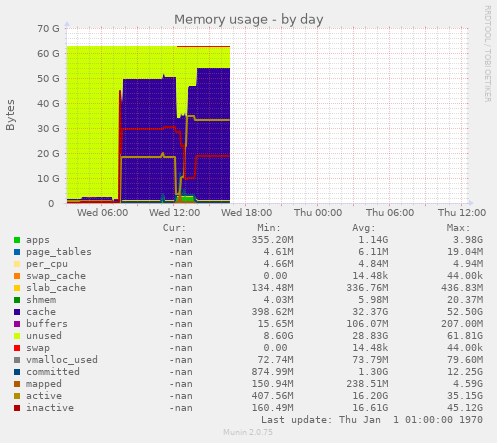Click the cache avg value 32.37G
Screen dimensions: 497x443
[x=370, y=312]
